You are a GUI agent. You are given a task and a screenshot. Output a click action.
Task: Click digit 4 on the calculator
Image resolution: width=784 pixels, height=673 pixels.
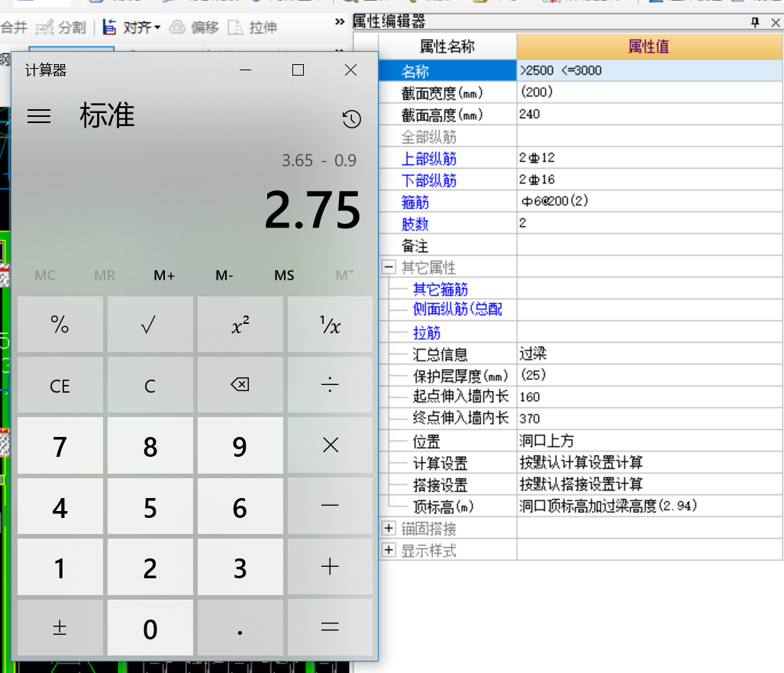coord(60,506)
